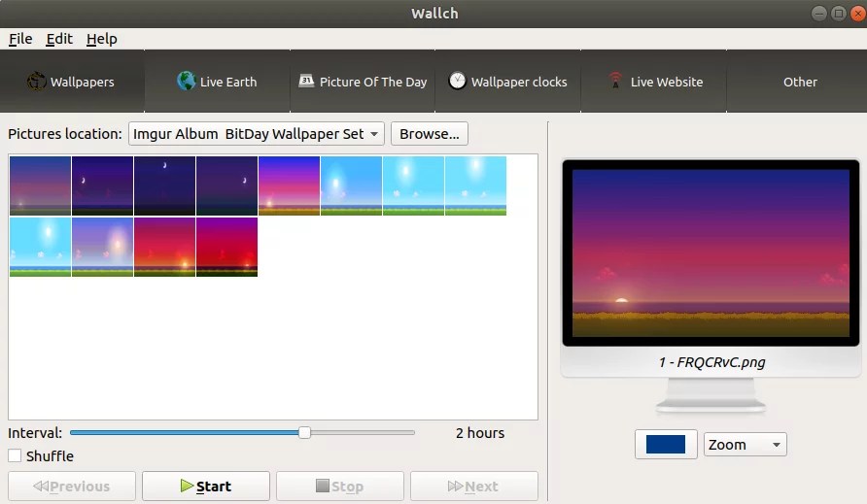The image size is (867, 504).
Task: Maximize the Wallch window
Action: pos(839,14)
